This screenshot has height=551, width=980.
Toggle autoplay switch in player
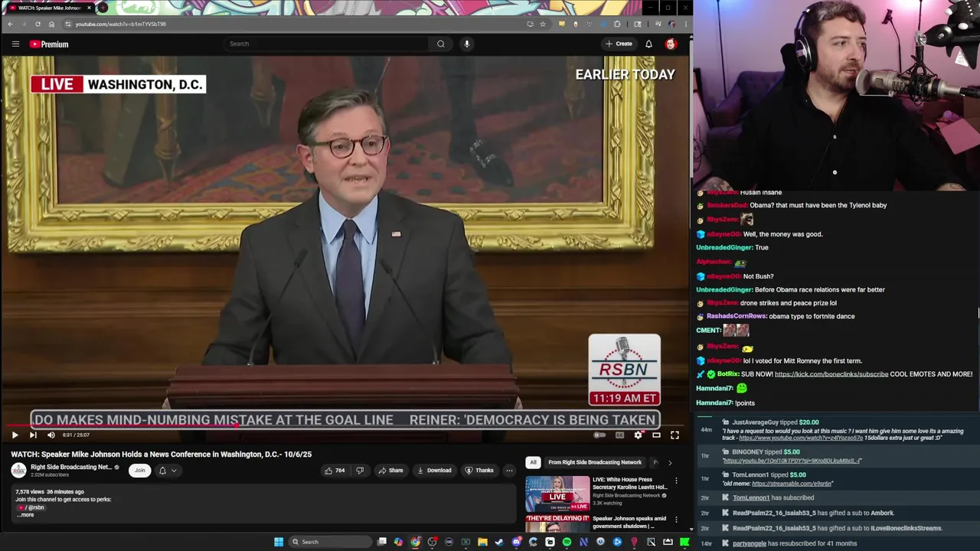pyautogui.click(x=599, y=435)
